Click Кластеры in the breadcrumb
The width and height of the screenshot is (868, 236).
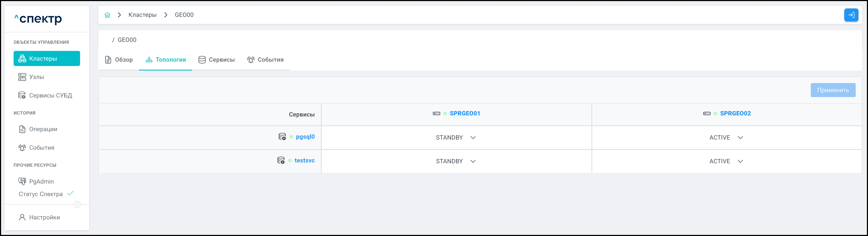pyautogui.click(x=142, y=15)
